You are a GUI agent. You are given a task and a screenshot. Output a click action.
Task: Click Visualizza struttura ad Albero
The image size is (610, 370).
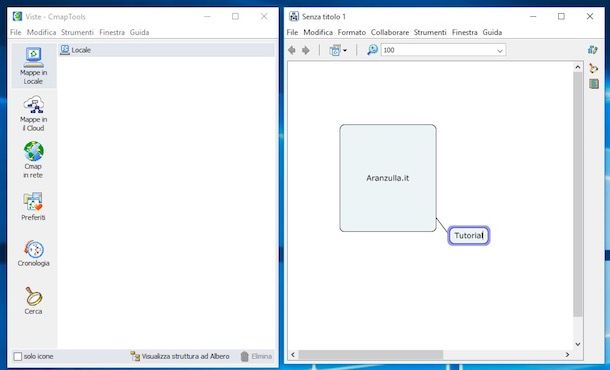[x=180, y=356]
